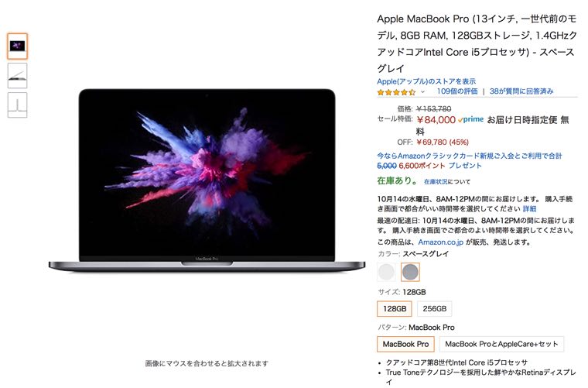Open the Amazonクラシックカード points promotion link
Image resolution: width=588 pixels, height=388 pixels.
470,160
